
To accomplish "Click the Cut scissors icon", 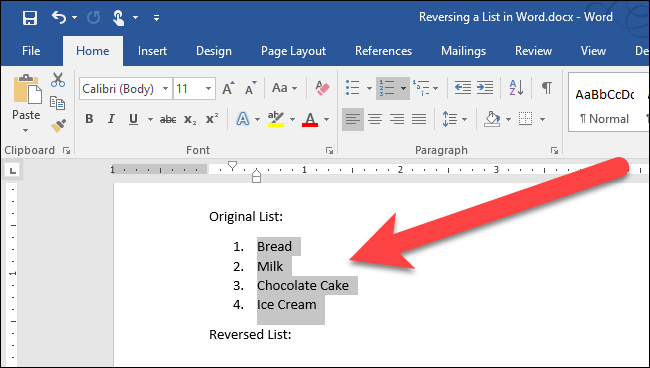I will pyautogui.click(x=58, y=80).
